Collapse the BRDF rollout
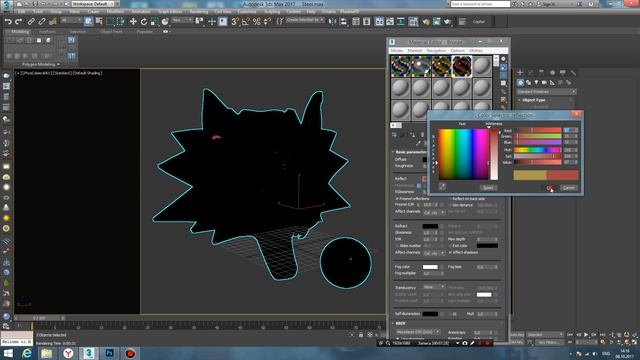 tap(401, 323)
